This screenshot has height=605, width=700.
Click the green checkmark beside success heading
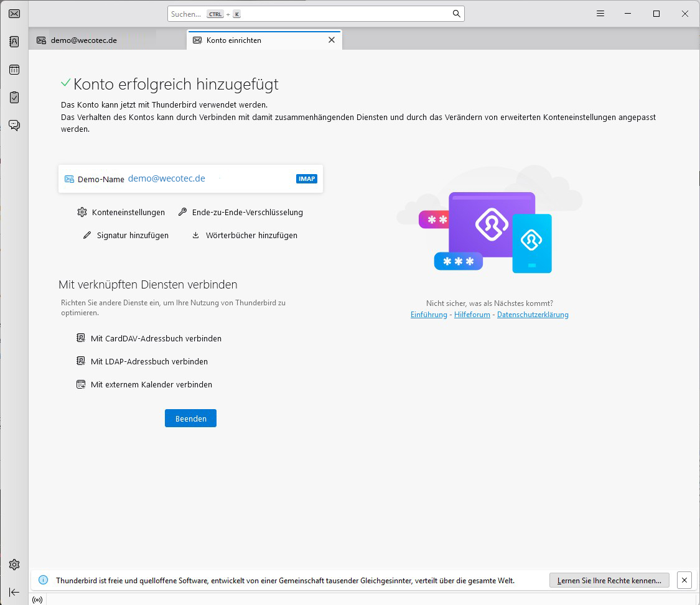(65, 83)
